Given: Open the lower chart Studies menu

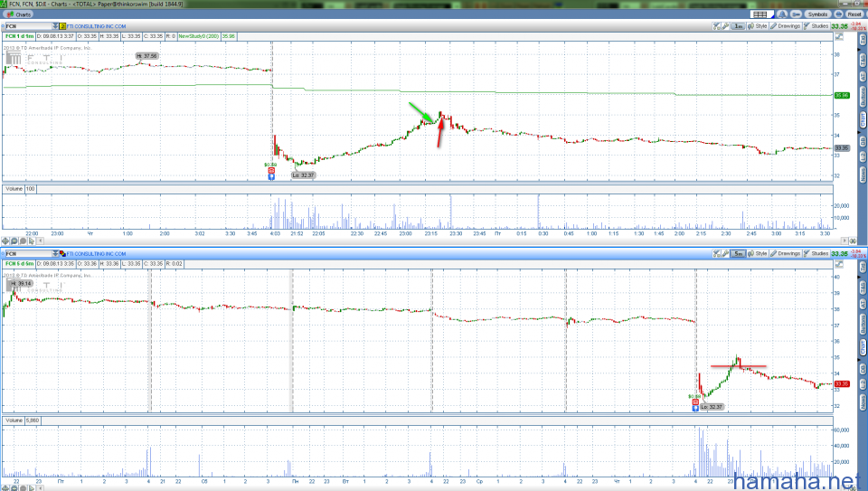Looking at the screenshot, I should click(816, 253).
